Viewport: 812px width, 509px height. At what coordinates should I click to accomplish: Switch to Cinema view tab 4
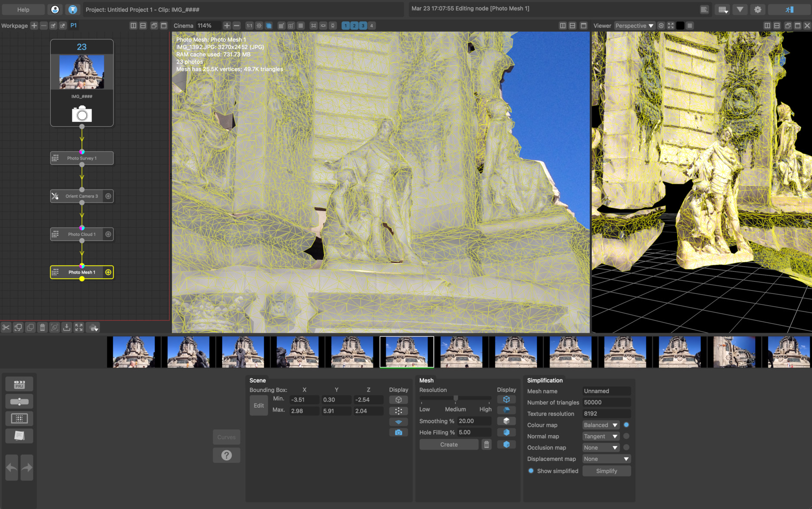372,26
